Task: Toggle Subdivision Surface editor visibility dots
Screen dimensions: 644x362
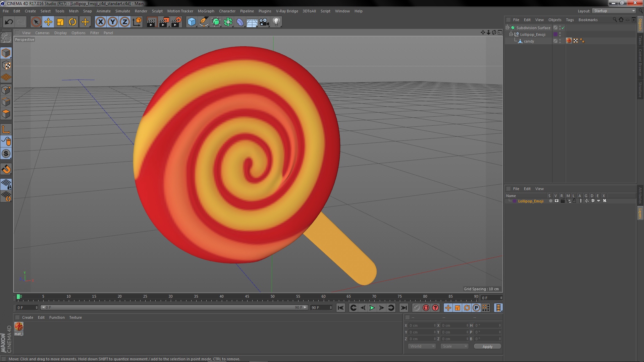Action: [x=560, y=28]
